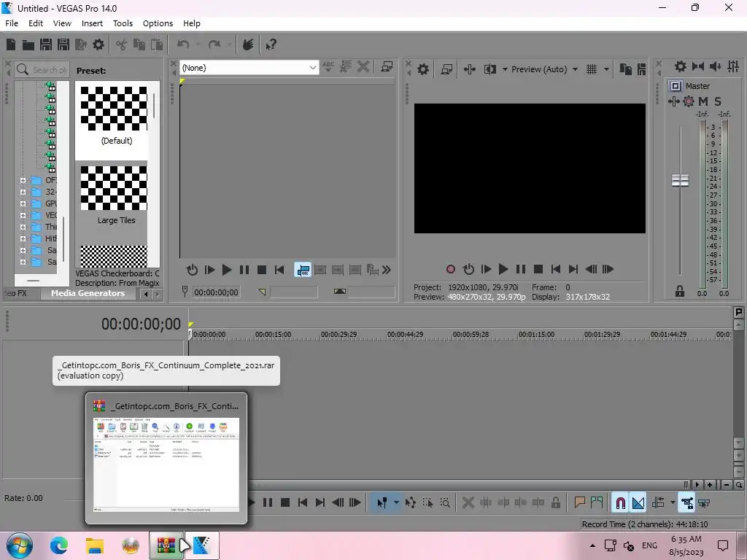Click Split Screen View icon in preview
747x560 pixels.
click(490, 69)
